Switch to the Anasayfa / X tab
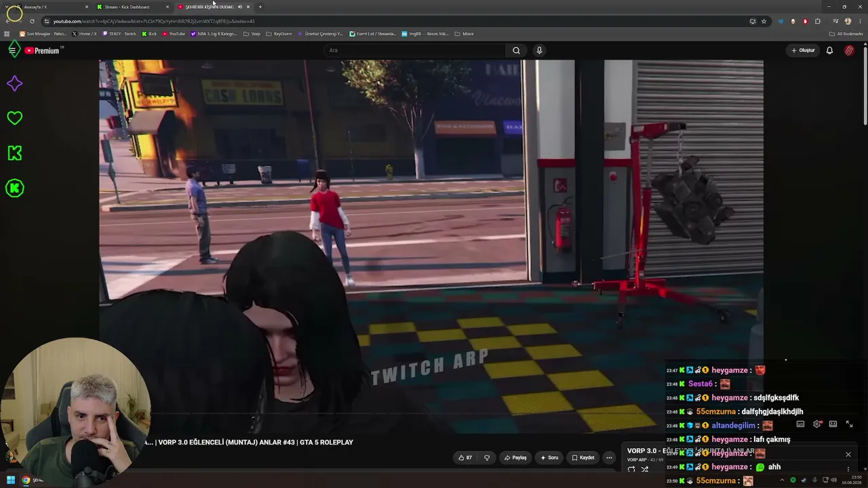 pos(53,7)
